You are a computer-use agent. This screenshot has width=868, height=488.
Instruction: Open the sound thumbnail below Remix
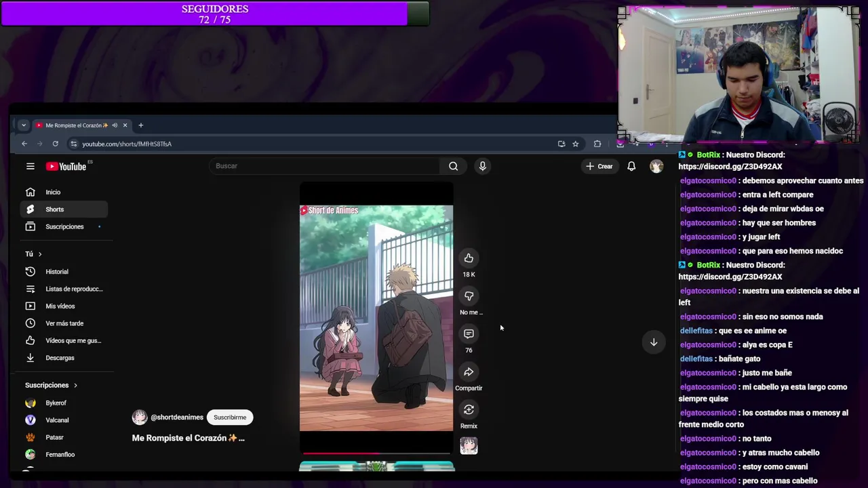click(x=469, y=446)
